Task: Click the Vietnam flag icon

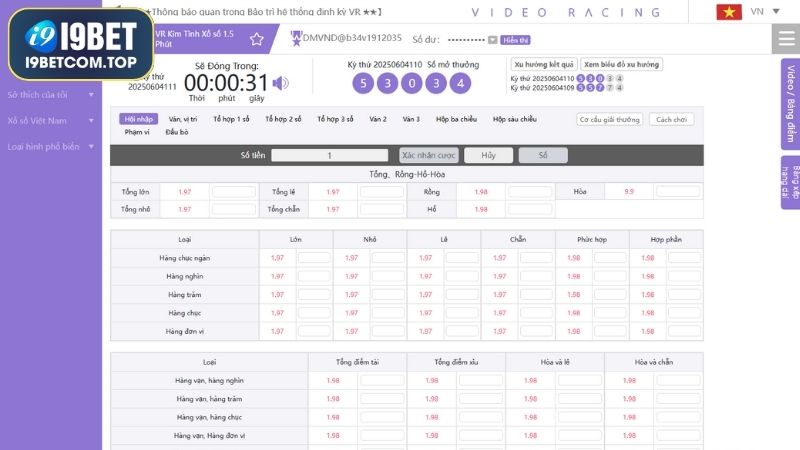Action: coord(728,11)
